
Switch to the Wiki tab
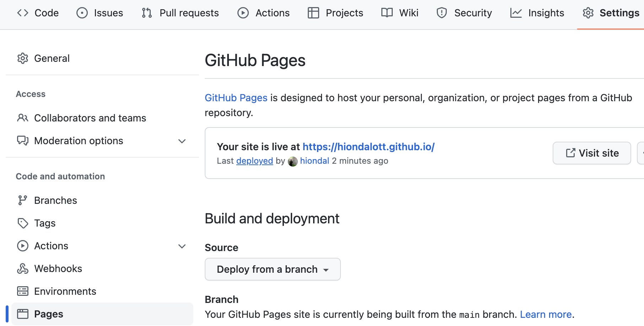click(399, 13)
